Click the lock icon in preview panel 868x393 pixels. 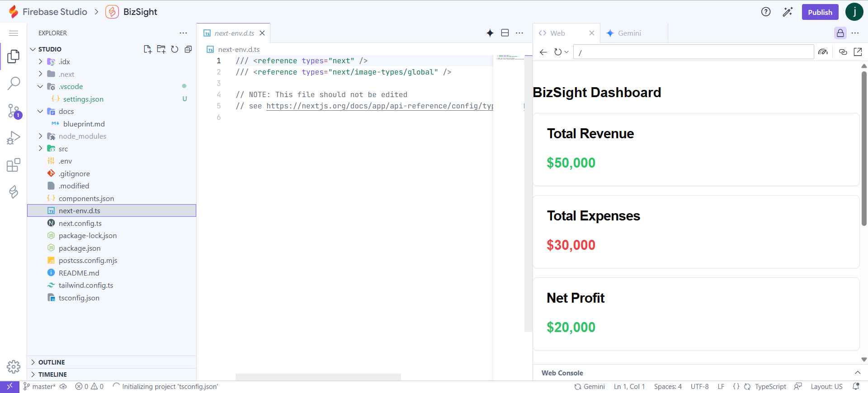(840, 33)
